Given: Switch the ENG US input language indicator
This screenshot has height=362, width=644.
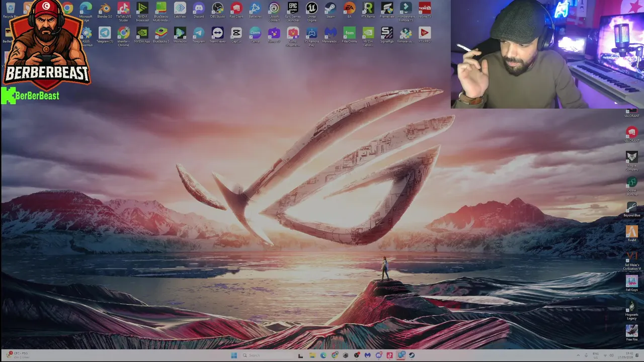Looking at the screenshot, I should [596, 355].
